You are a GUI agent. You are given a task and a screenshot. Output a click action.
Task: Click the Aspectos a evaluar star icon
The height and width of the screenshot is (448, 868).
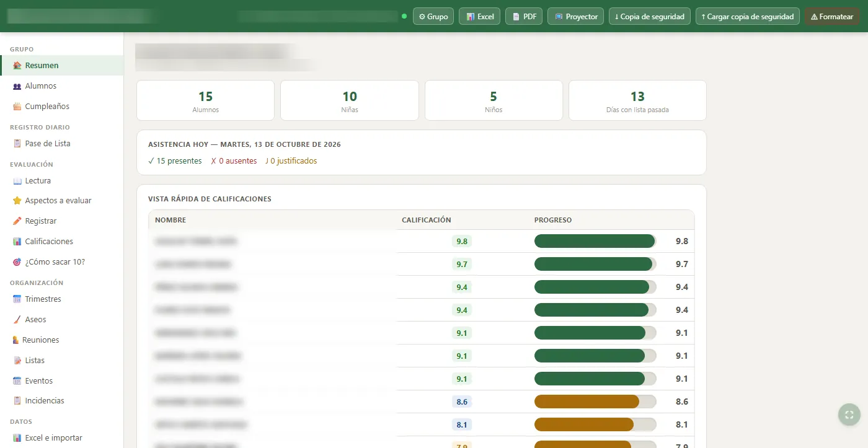17,201
